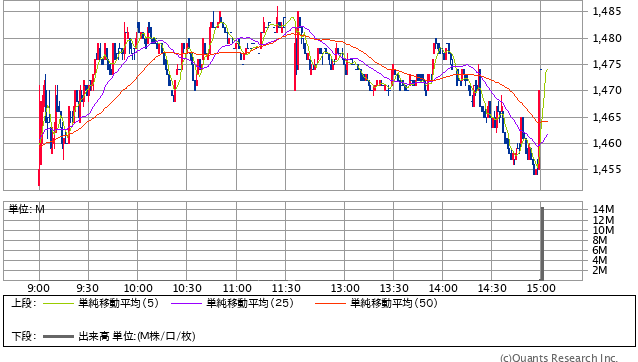The height and width of the screenshot is (362, 638).
Task: Click the tall volume bar at 15:00
Action: 542,243
